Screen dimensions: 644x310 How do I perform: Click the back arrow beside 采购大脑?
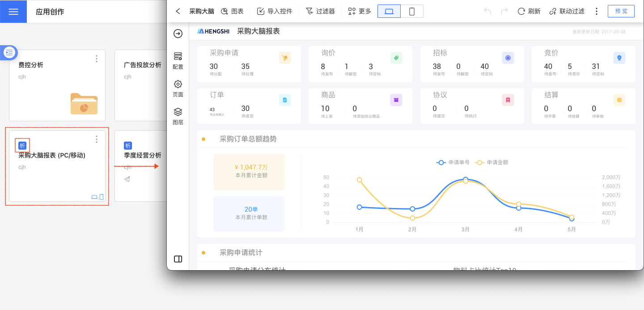point(178,11)
